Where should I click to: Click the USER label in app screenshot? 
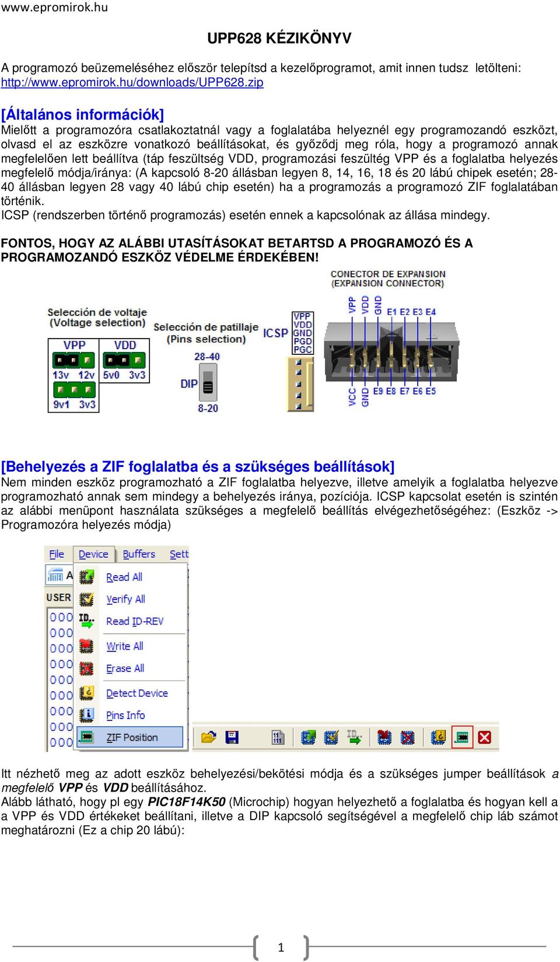[x=58, y=597]
